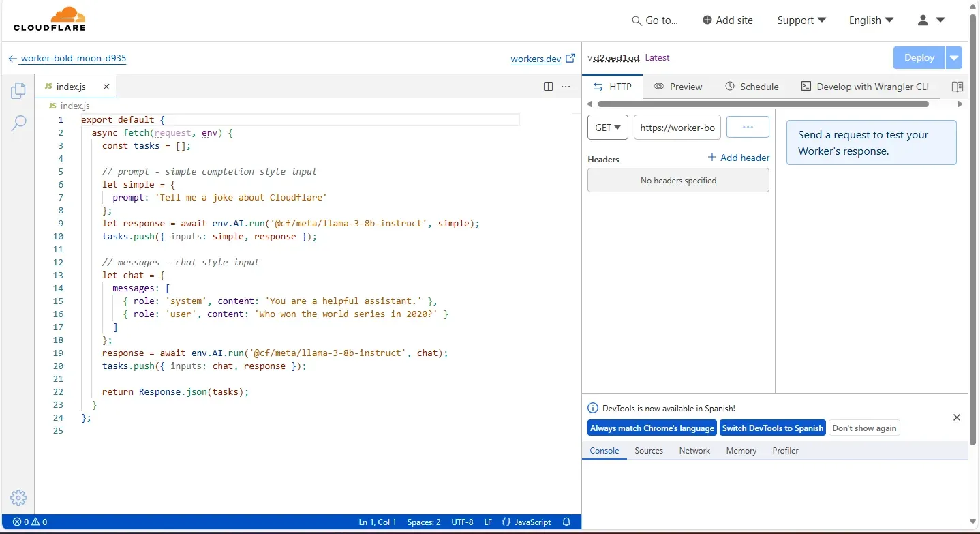980x534 pixels.
Task: Switch to the Network tab in DevTools
Action: pyautogui.click(x=694, y=451)
